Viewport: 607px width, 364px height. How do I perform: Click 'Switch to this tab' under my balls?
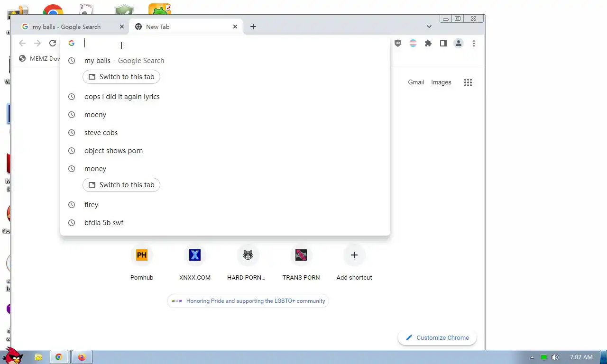[x=121, y=77]
